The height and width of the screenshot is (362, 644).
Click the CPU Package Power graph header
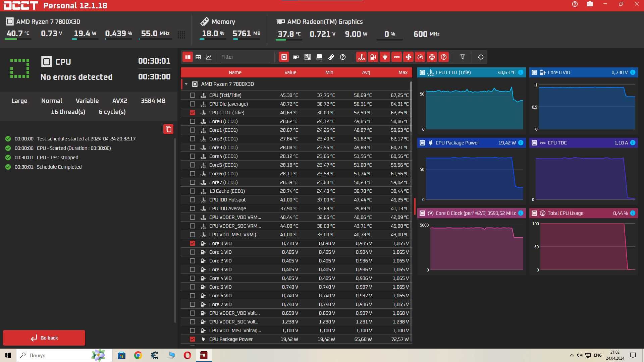(x=471, y=143)
